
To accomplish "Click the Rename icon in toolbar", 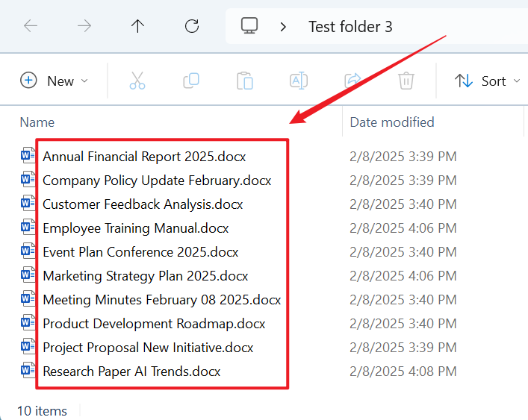I will 299,81.
